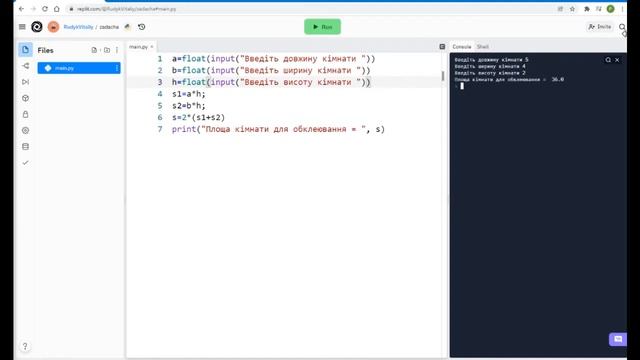The image size is (640, 360).
Task: Open the RudykVitaliy profile link
Action: [78, 27]
